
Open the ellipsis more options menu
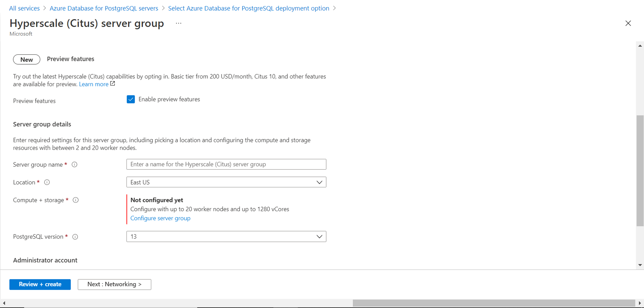tap(179, 23)
